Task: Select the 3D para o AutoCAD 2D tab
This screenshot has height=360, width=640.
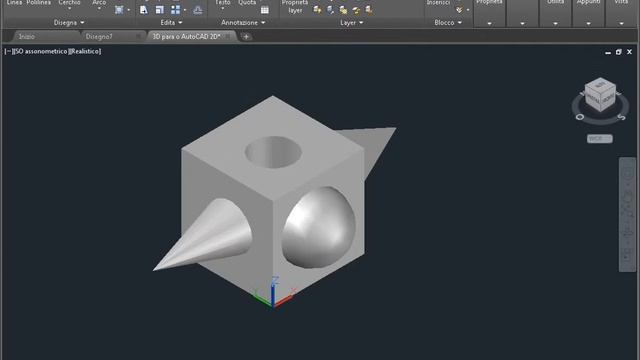Action: click(187, 37)
